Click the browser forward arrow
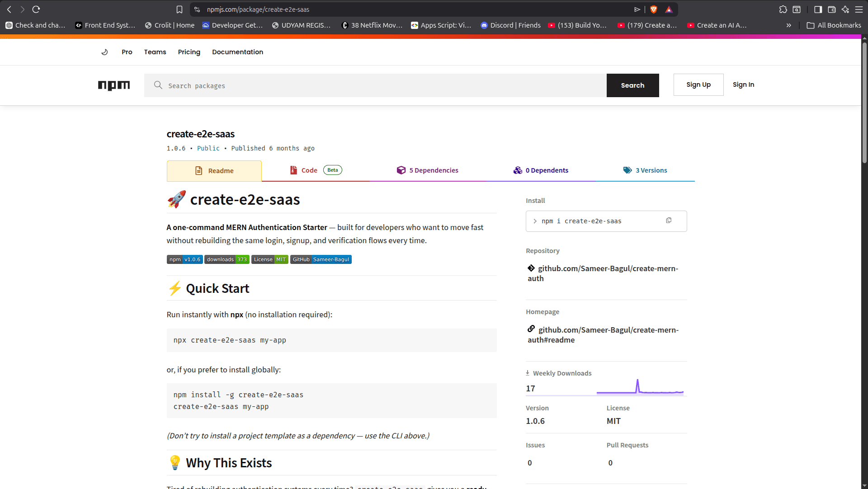Viewport: 868px width, 489px height. click(23, 9)
